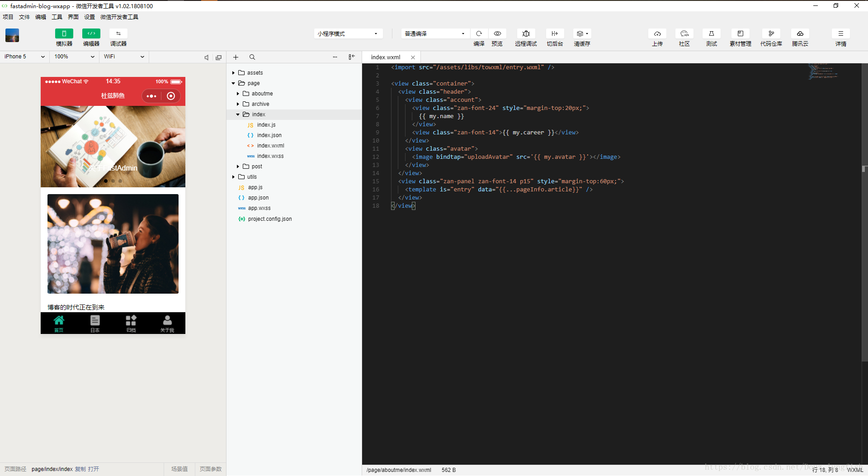Viewport: 868px width, 476px height.
Task: Click the editor vertical scrollbar
Action: [x=864, y=213]
